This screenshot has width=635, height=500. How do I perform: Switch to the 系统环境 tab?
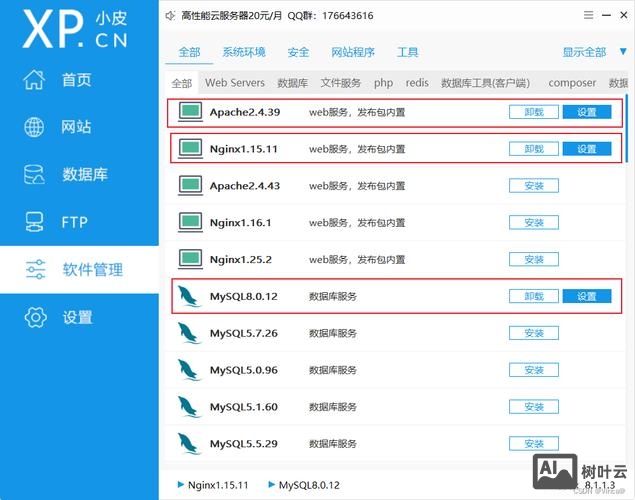coord(244,52)
